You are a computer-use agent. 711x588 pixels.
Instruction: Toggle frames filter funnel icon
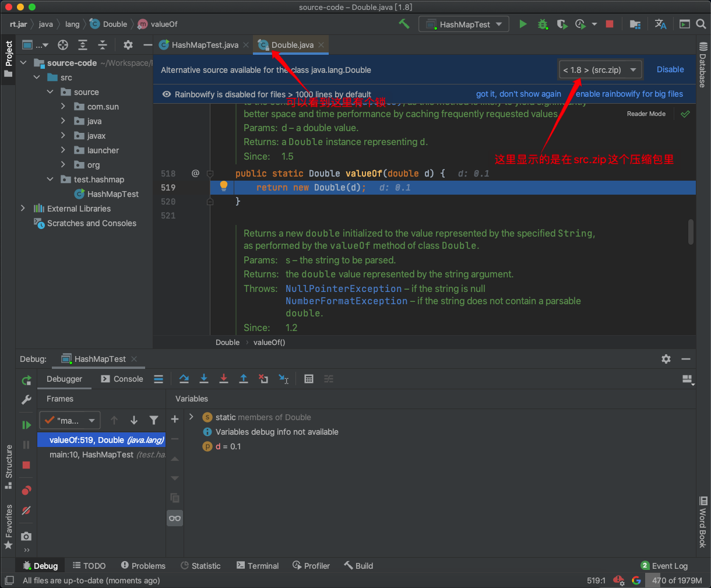[x=154, y=420]
